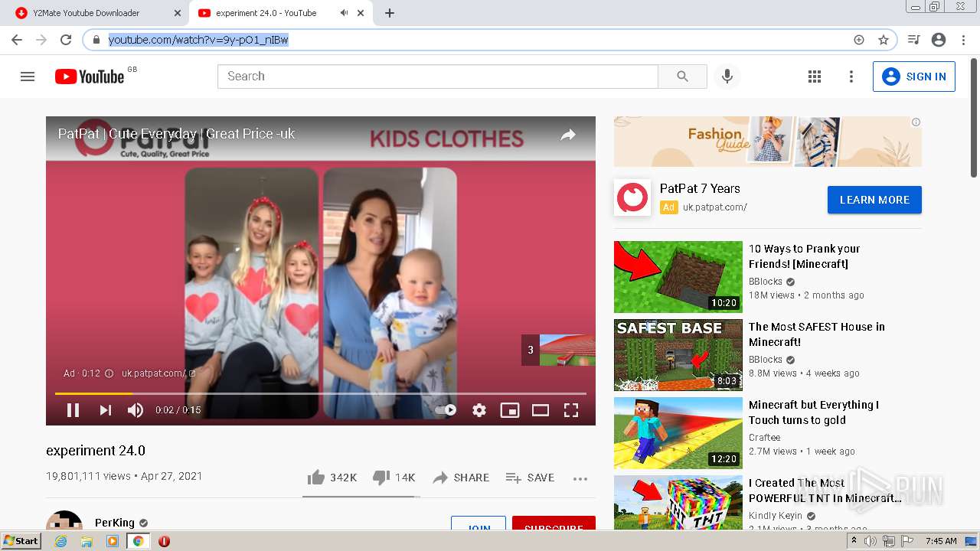The width and height of the screenshot is (980, 551).
Task: Enable theater mode view
Action: (x=541, y=410)
